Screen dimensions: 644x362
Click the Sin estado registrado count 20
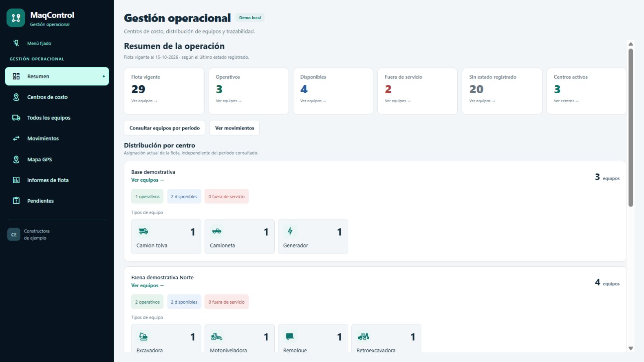click(476, 89)
